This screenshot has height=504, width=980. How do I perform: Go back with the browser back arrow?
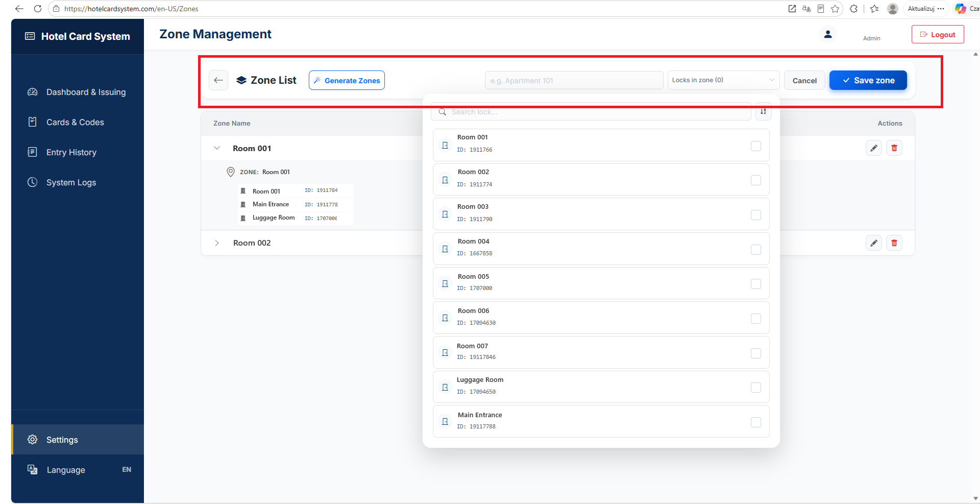coord(19,9)
